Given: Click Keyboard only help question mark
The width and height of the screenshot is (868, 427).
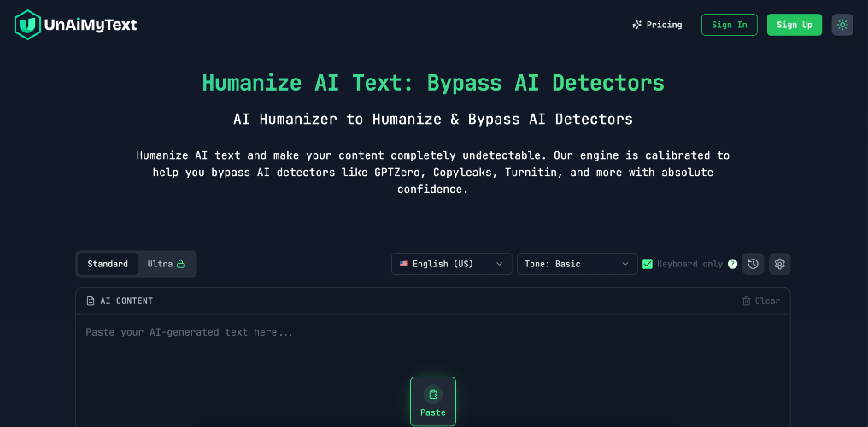Looking at the screenshot, I should 732,264.
